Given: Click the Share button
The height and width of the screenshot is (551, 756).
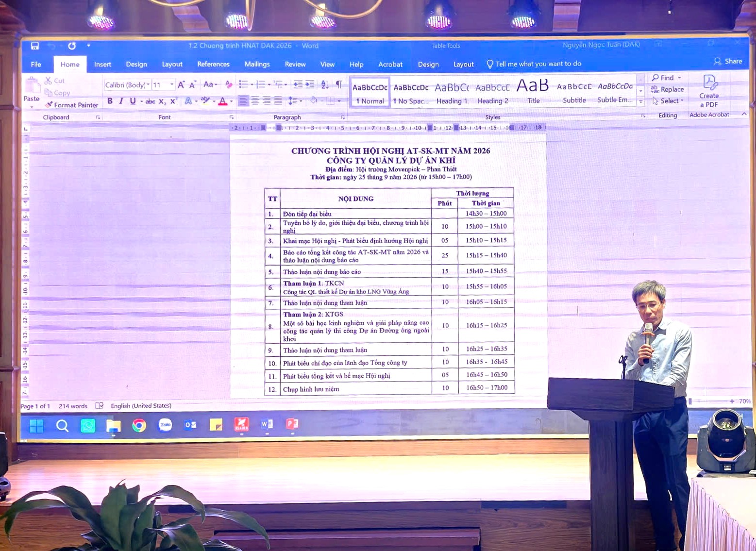Looking at the screenshot, I should coord(728,62).
